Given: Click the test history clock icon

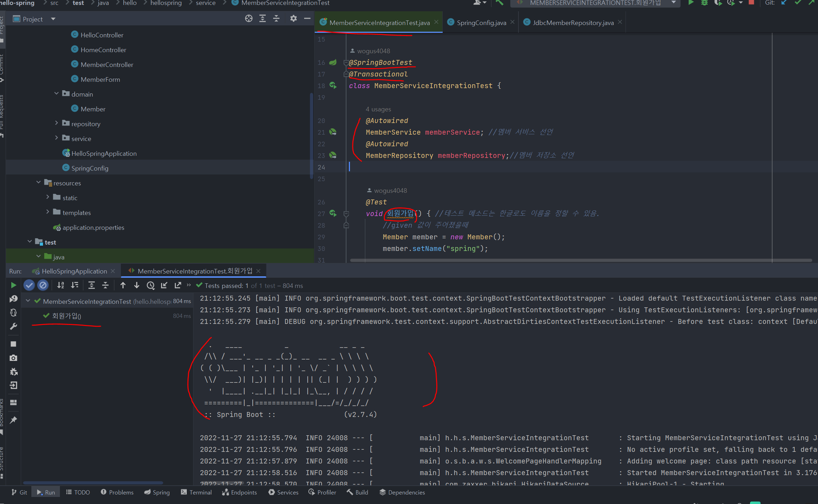Looking at the screenshot, I should [150, 285].
